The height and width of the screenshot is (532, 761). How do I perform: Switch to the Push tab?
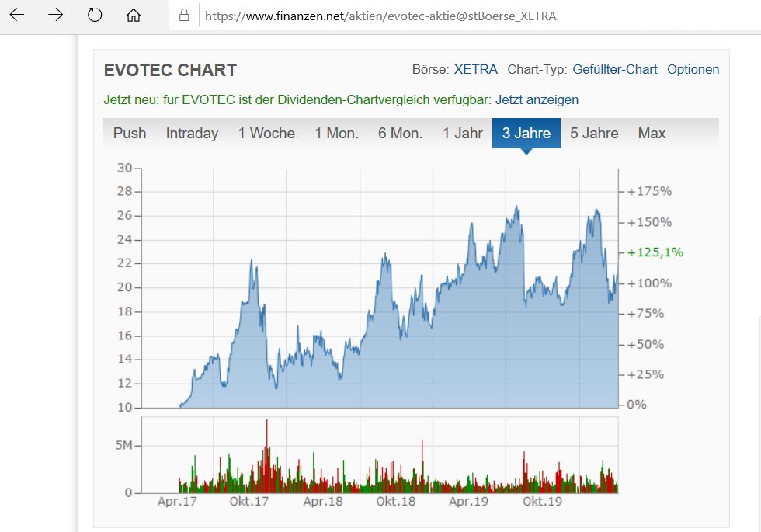130,133
